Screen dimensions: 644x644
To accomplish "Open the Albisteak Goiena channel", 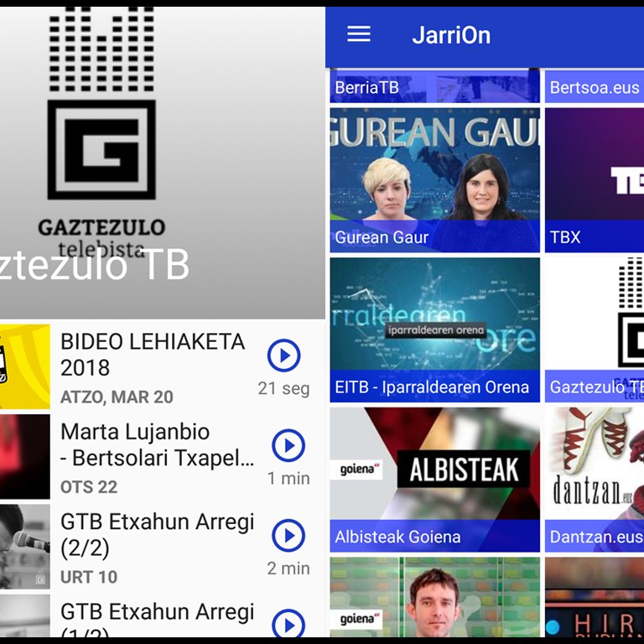I will pyautogui.click(x=434, y=479).
